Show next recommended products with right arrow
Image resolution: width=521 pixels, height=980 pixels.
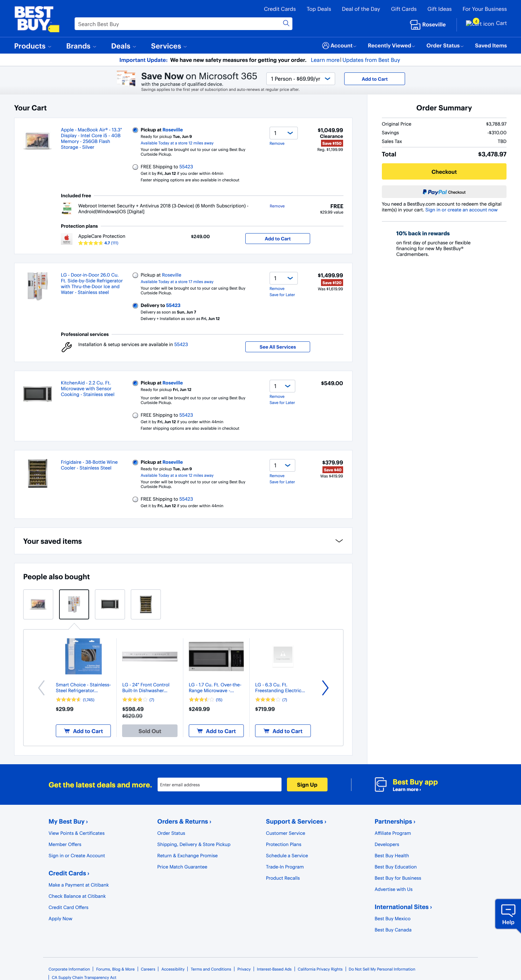[325, 688]
